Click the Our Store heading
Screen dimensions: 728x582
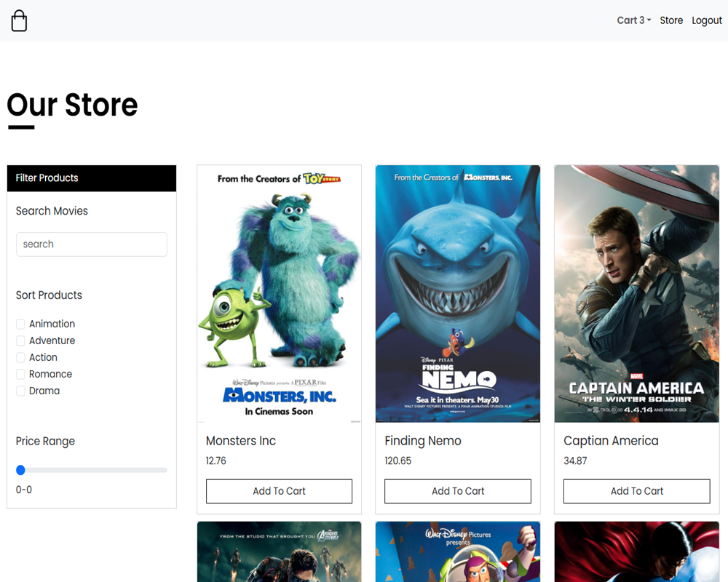tap(72, 105)
